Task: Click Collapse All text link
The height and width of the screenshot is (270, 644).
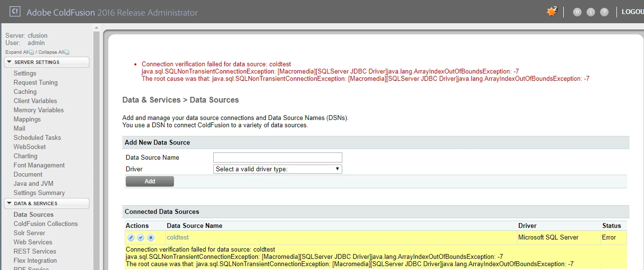Action: (x=51, y=52)
